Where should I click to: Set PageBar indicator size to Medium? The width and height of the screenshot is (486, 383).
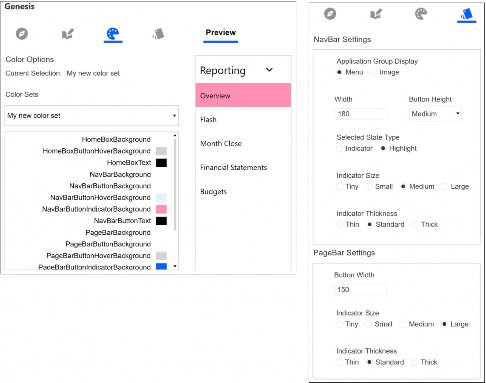point(403,324)
